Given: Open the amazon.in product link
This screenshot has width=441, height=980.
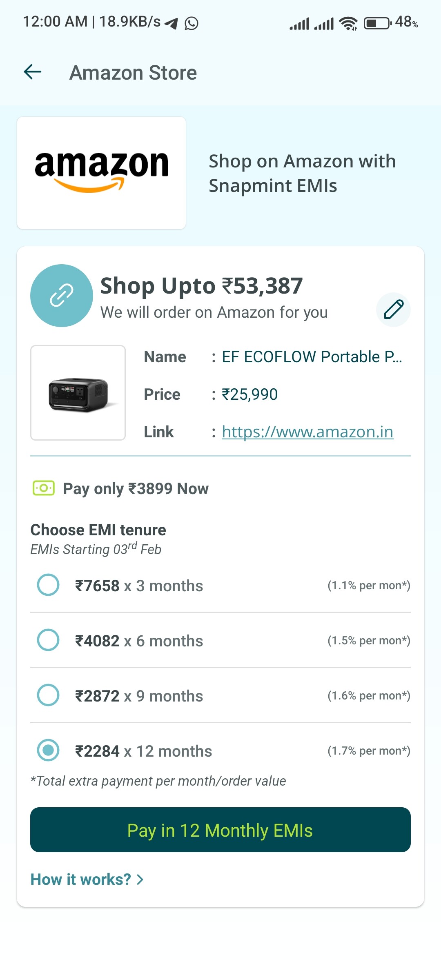Looking at the screenshot, I should [x=307, y=432].
